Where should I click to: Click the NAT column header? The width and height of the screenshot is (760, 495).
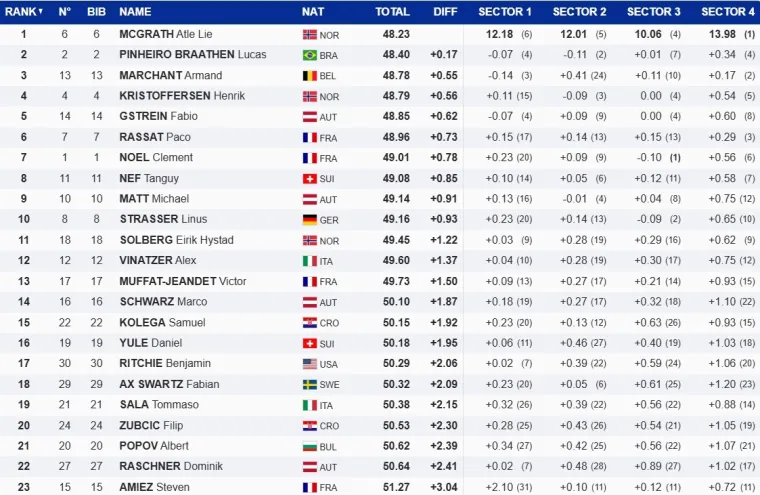pyautogui.click(x=312, y=12)
